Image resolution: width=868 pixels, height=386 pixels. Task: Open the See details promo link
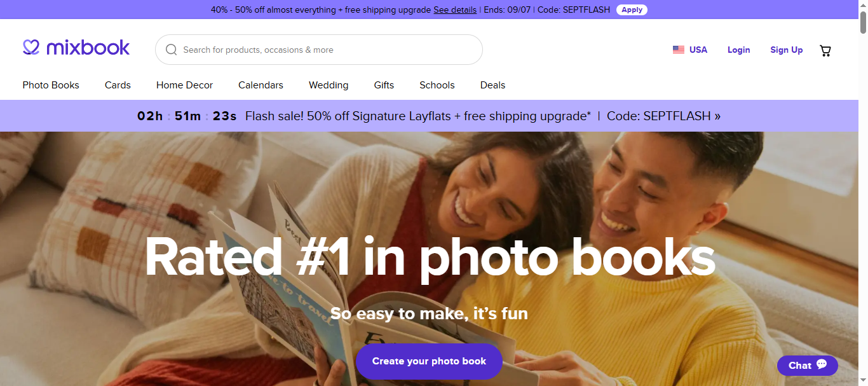coord(455,10)
